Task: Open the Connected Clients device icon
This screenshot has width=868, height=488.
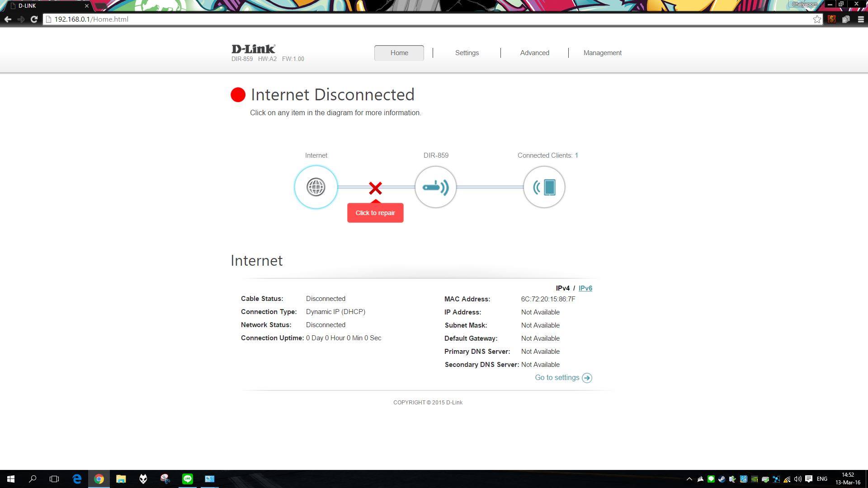Action: pos(544,187)
